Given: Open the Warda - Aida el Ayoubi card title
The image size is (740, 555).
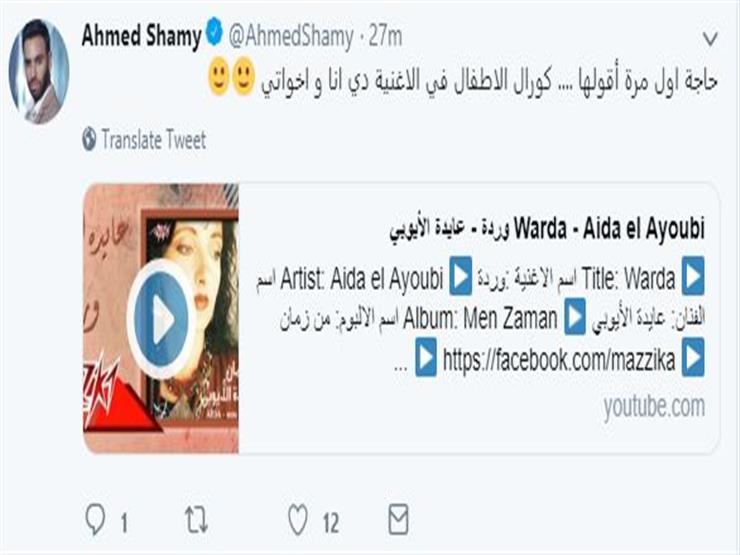Looking at the screenshot, I should coord(547,229).
